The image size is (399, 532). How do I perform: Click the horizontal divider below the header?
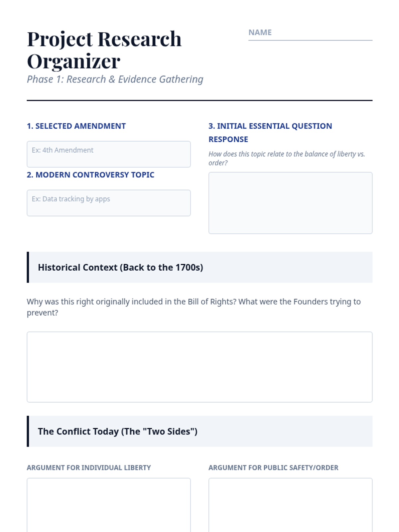pos(199,100)
